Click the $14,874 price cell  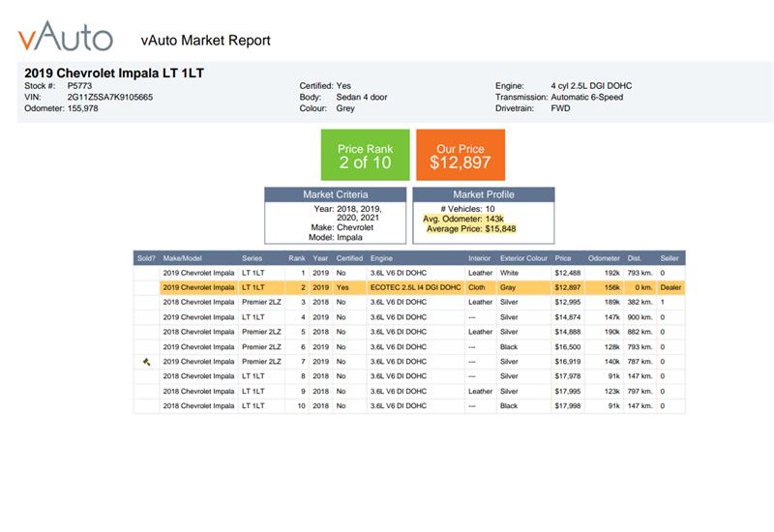coord(568,317)
